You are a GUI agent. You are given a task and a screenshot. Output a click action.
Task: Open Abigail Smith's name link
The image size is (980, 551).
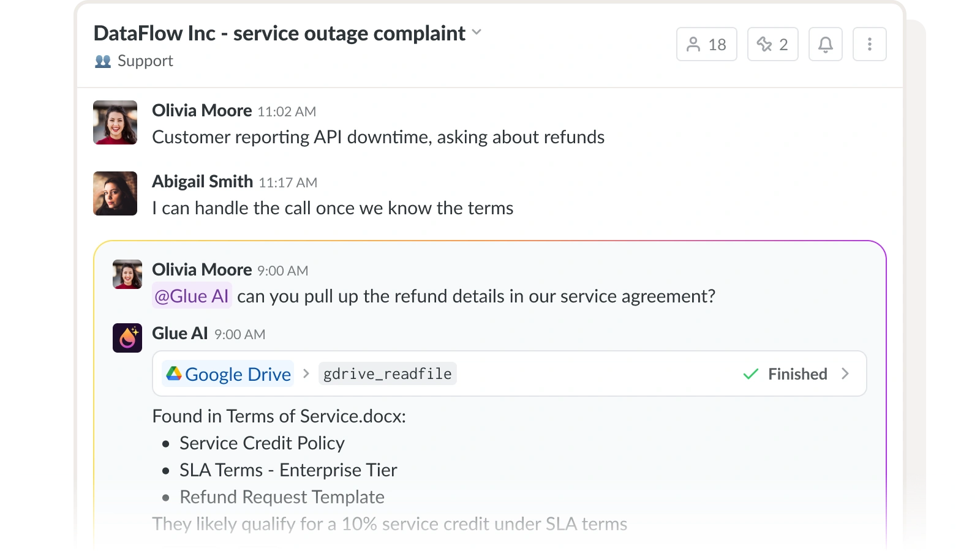point(203,182)
